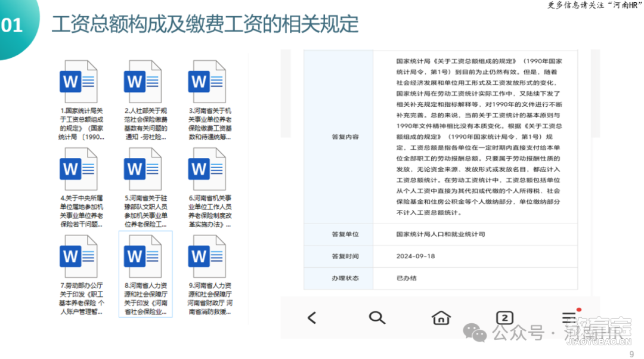This screenshot has height=359, width=644.
Task: Open Word file 7.劳动部办公厅关于印发
Action: pyautogui.click(x=79, y=256)
